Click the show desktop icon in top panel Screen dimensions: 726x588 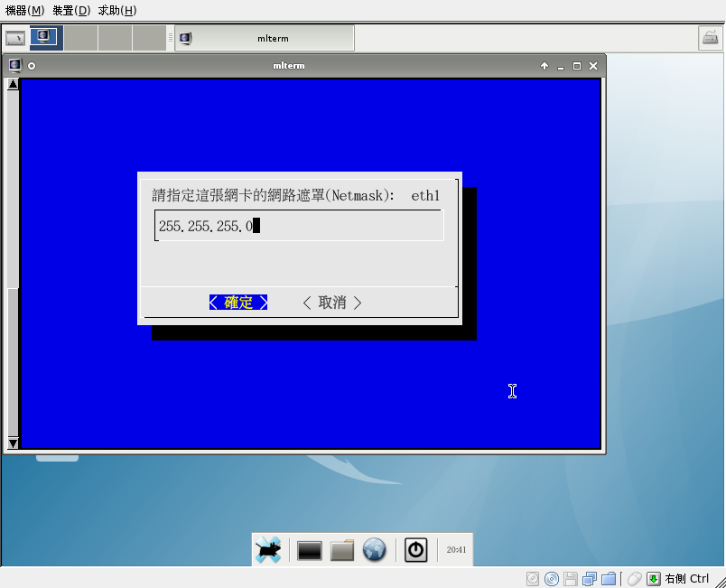coord(15,38)
